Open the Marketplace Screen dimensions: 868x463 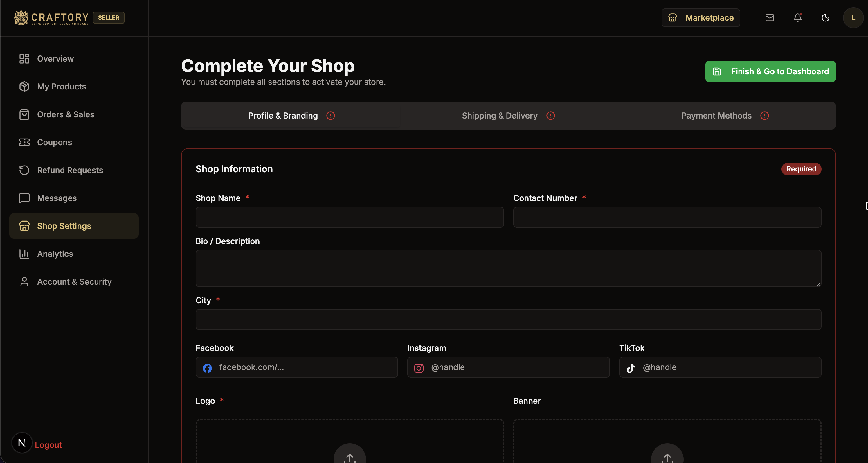[701, 18]
